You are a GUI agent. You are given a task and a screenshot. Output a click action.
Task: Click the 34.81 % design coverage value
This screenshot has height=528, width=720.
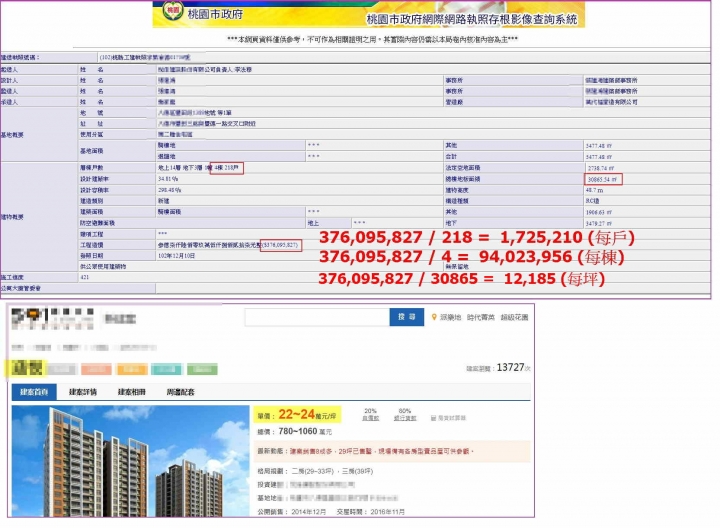pos(169,179)
